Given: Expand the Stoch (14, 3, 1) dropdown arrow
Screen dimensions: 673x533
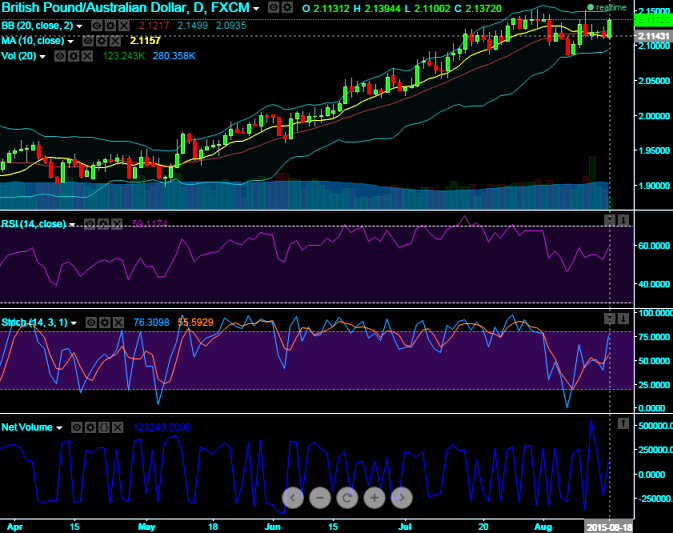Looking at the screenshot, I should click(x=74, y=323).
